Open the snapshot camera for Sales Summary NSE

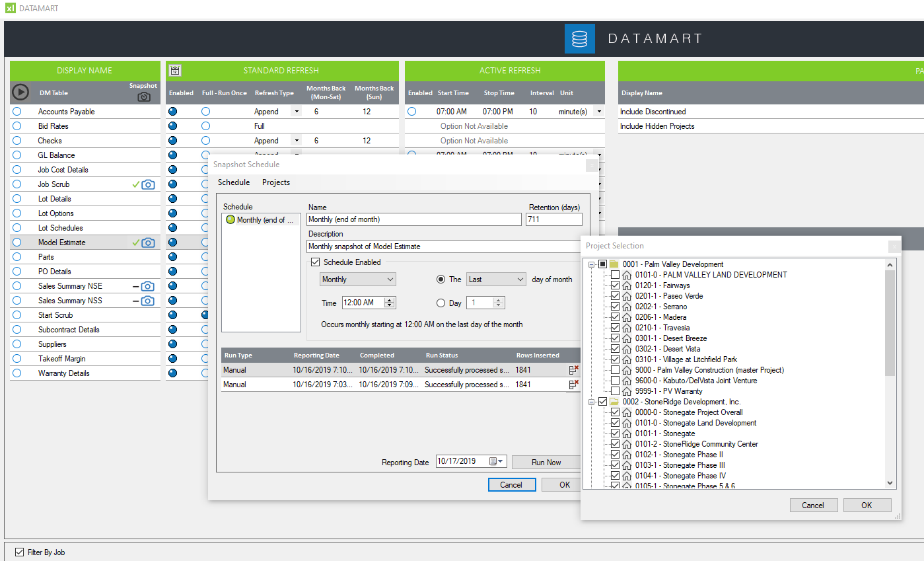[149, 286]
